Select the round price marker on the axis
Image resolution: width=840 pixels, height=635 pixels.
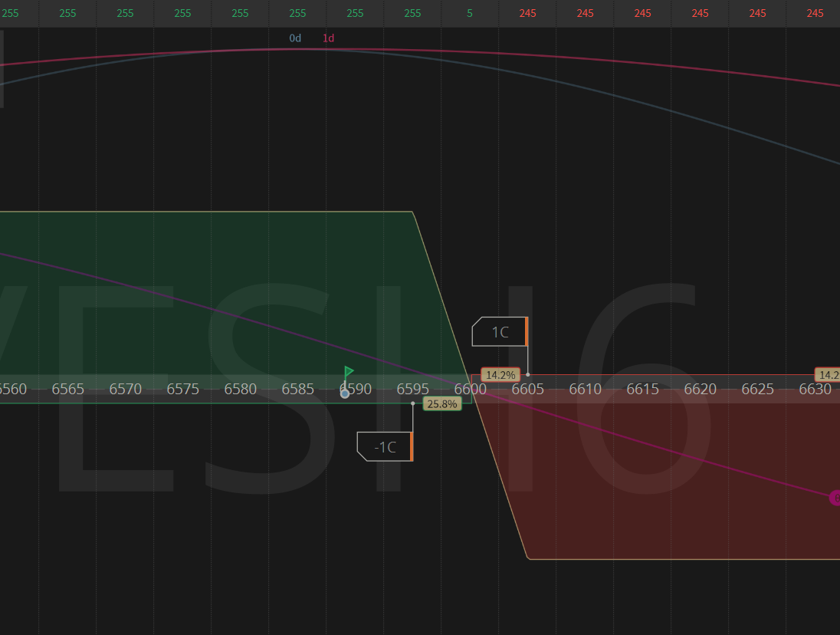tap(345, 393)
